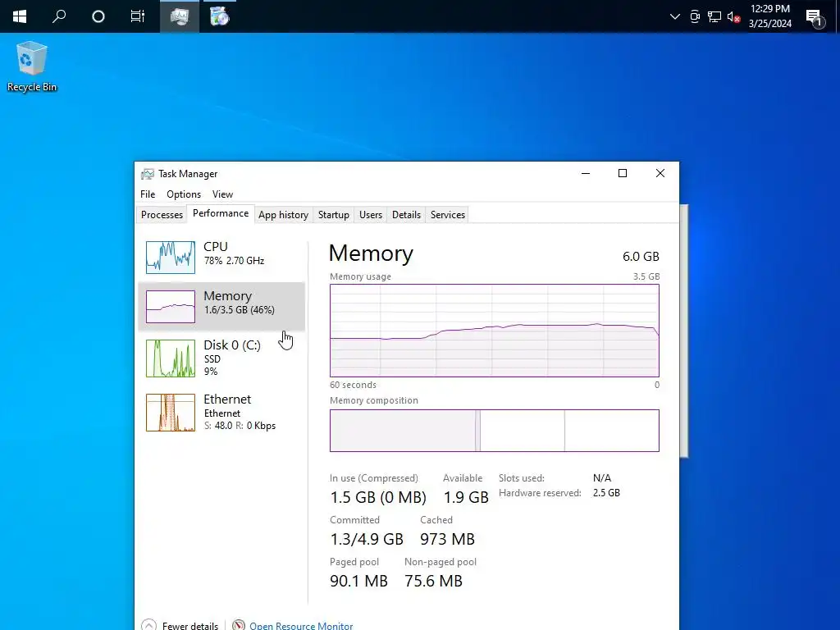Viewport: 840px width, 630px height.
Task: Click the Meet Now tray icon
Action: click(x=695, y=16)
